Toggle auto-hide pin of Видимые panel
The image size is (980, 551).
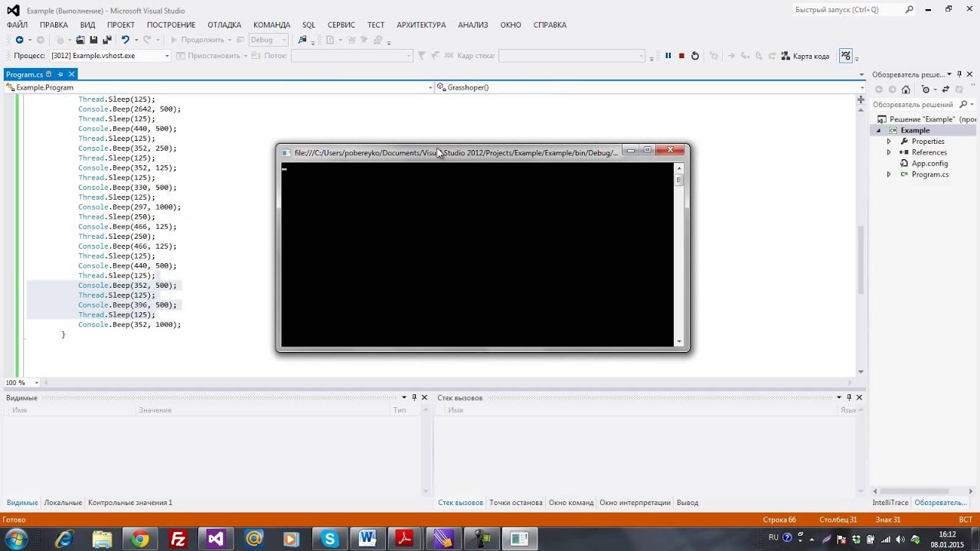[x=414, y=397]
